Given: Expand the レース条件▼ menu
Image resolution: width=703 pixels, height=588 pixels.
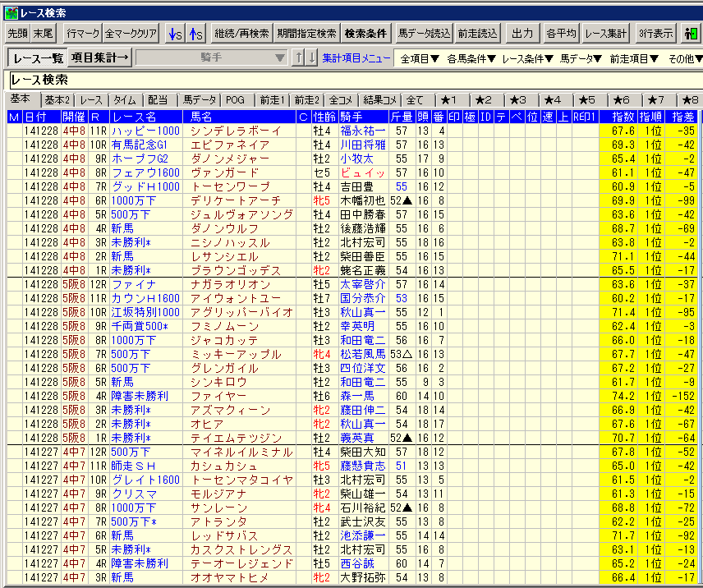Looking at the screenshot, I should [527, 58].
